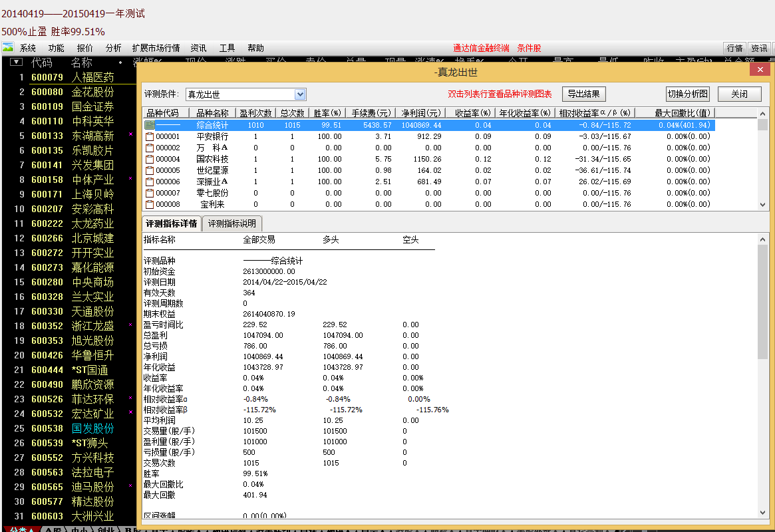The height and width of the screenshot is (532, 775).
Task: Click the clipboard icon for 000008 宝利来
Action: (x=149, y=205)
